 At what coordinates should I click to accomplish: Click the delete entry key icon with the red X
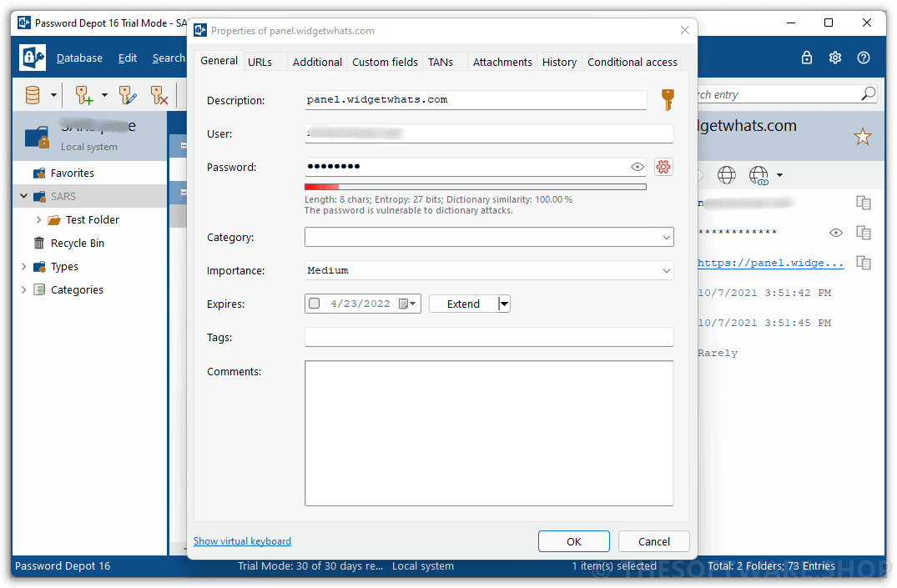pos(159,95)
